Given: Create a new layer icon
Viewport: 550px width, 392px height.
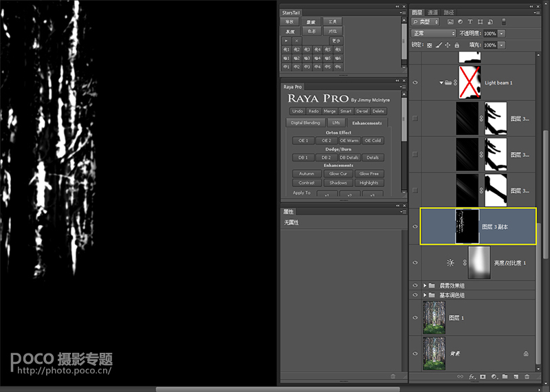Looking at the screenshot, I should pyautogui.click(x=516, y=377).
